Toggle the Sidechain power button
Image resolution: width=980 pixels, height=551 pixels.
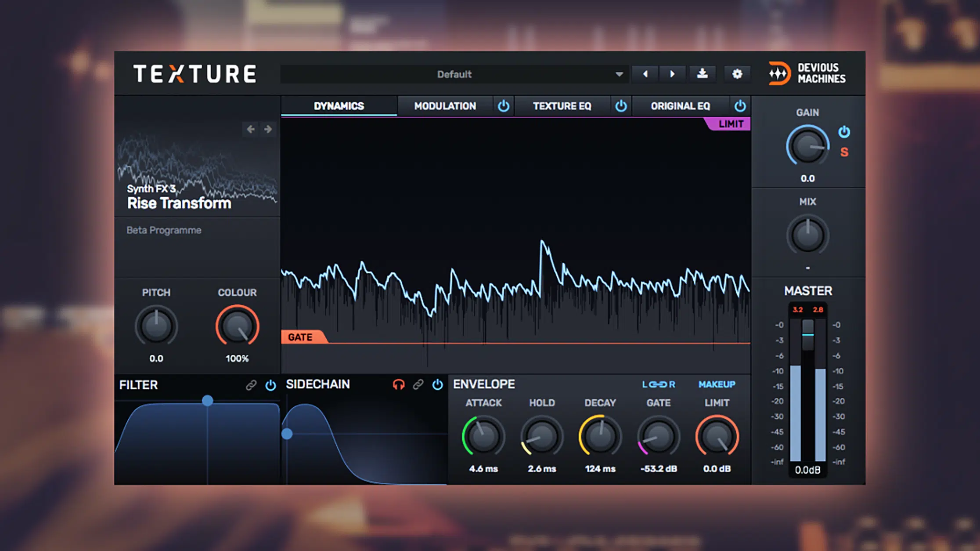click(438, 385)
